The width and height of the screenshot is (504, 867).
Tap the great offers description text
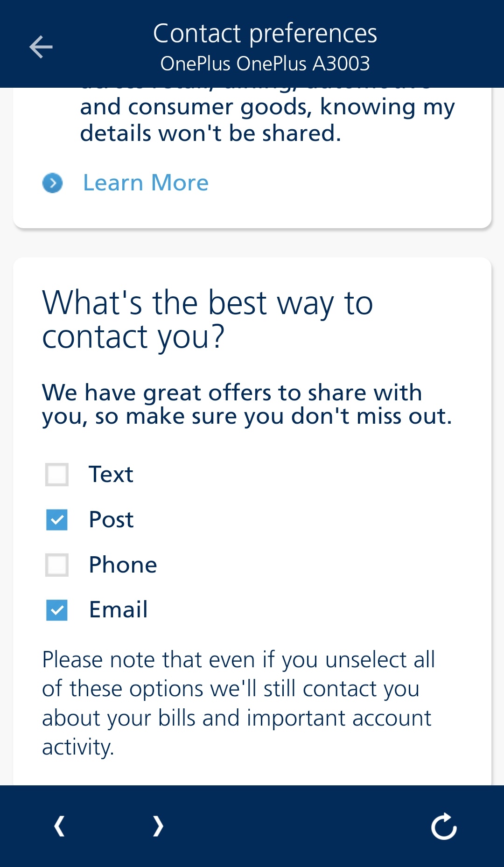[x=247, y=404]
